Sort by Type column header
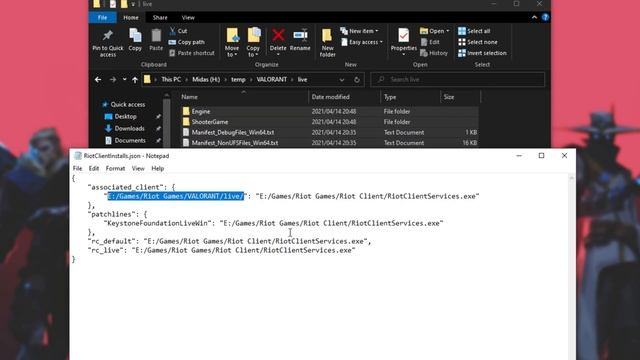This screenshot has width=640, height=360. pyautogui.click(x=390, y=97)
